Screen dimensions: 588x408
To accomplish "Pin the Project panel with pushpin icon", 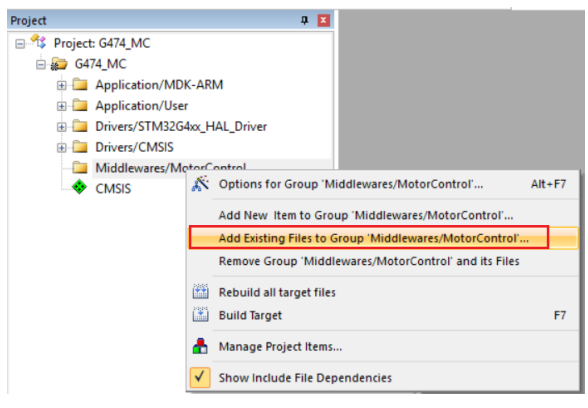I will (x=304, y=20).
